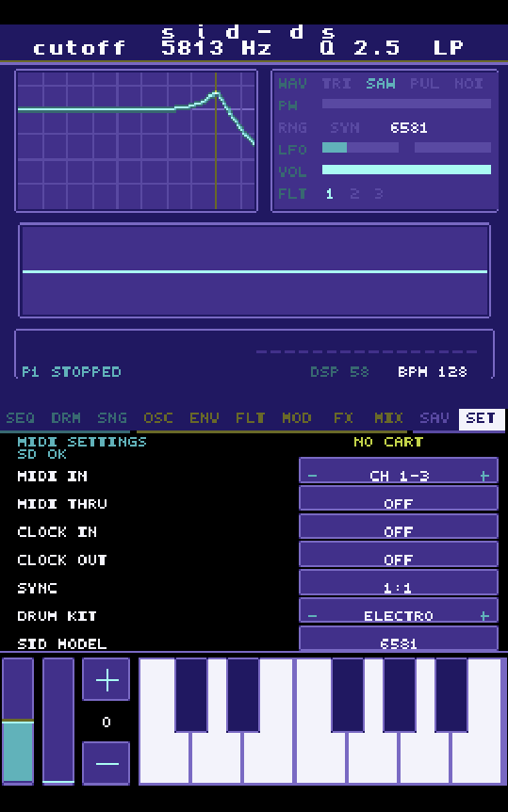Viewport: 508px width, 812px height.
Task: Select the TRI waveform
Action: (x=336, y=84)
